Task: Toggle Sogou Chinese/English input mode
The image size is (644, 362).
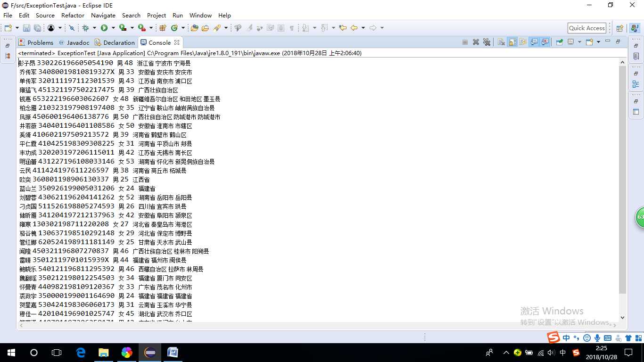Action: pos(566,337)
